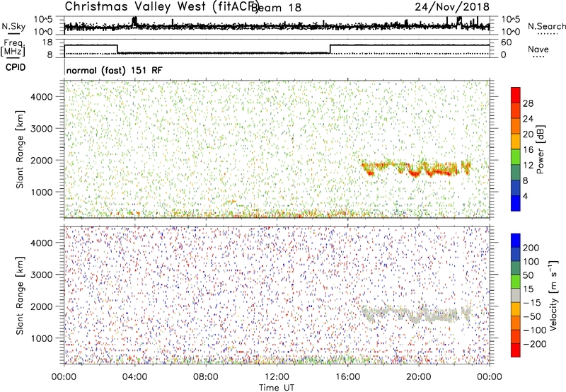566x392 pixels.
Task: Click the 'Velocity [m s⁻¹]' colorbar title
Action: tap(553, 295)
